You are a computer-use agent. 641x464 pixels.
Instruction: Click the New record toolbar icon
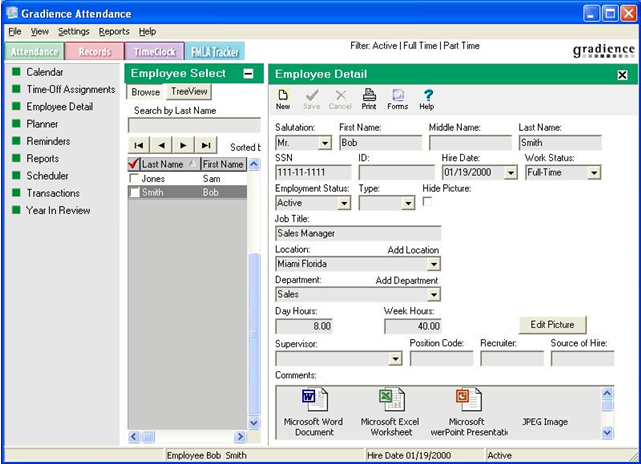pyautogui.click(x=283, y=98)
